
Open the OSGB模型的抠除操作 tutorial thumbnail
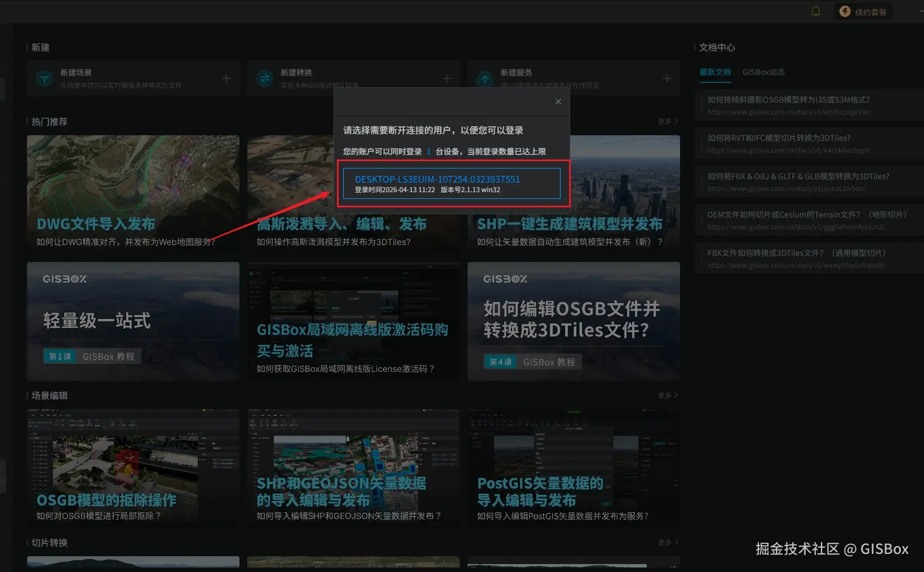(x=133, y=468)
